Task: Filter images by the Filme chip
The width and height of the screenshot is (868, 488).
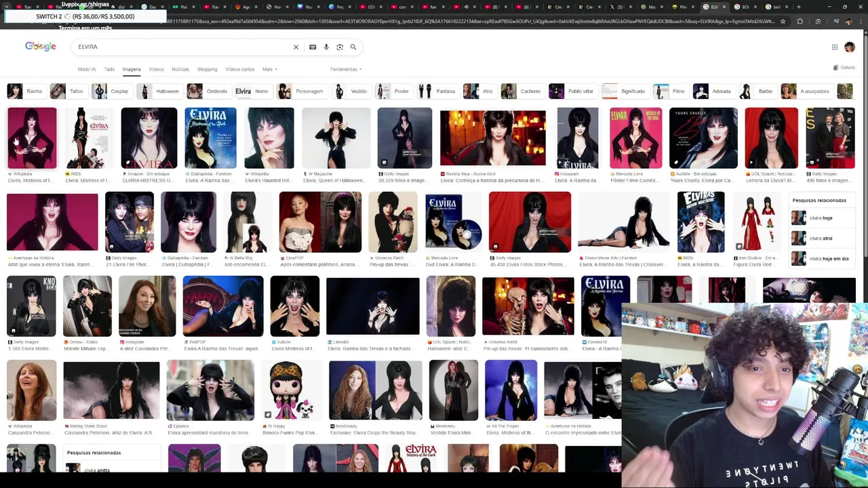Action: coord(670,91)
